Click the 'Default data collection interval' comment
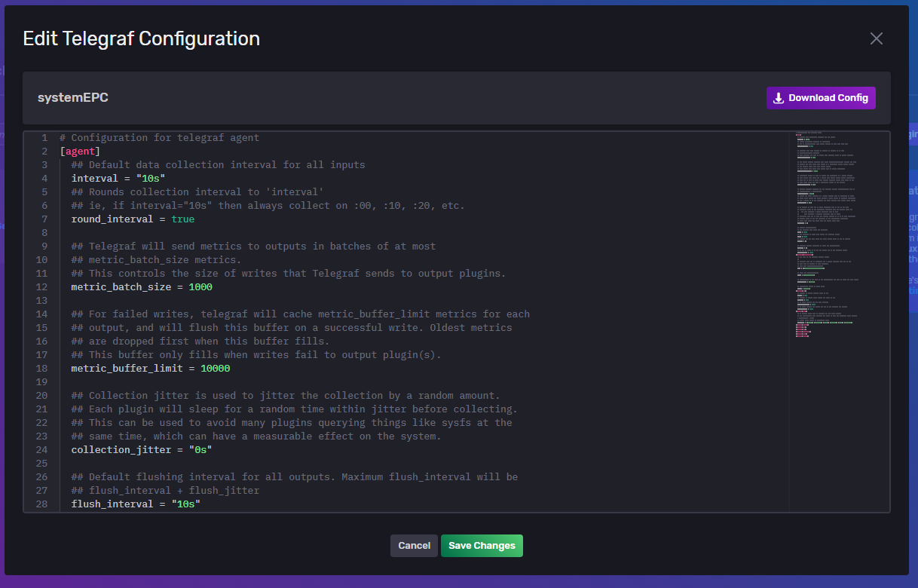 click(219, 165)
